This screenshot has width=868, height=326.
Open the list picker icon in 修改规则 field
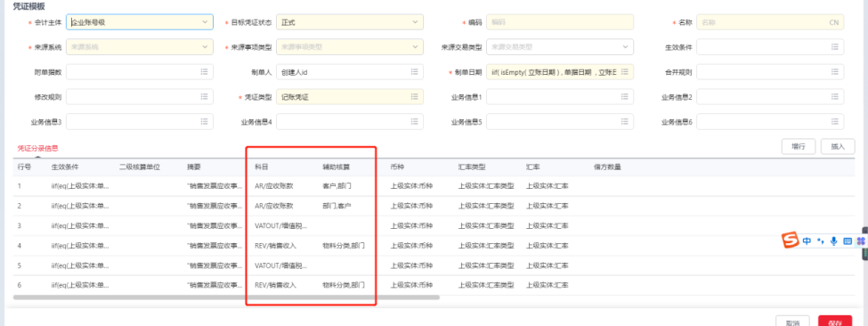point(204,97)
